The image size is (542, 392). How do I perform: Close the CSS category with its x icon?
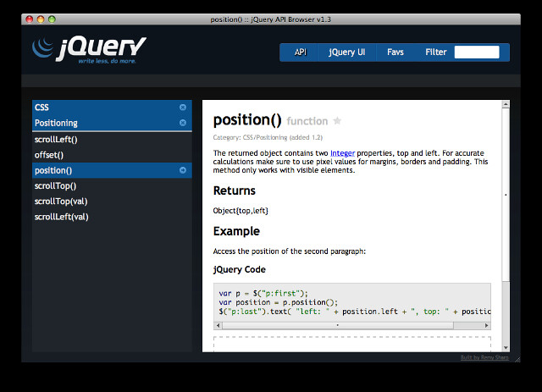pyautogui.click(x=183, y=108)
